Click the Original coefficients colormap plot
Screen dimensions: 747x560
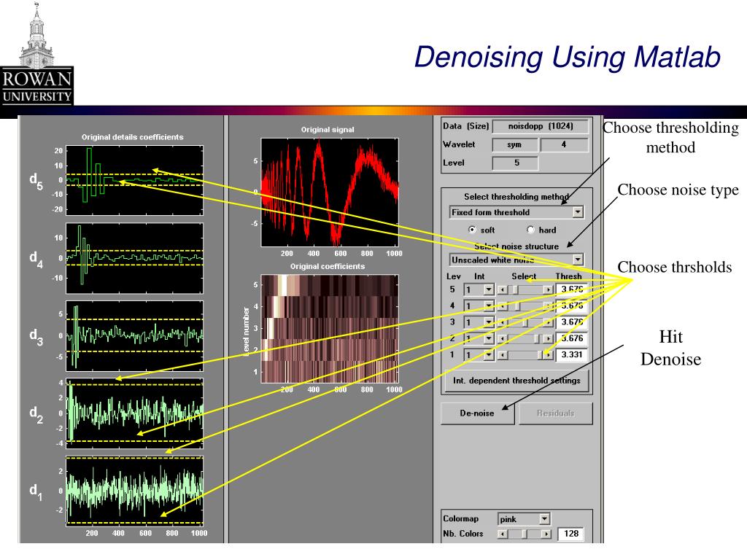[x=330, y=329]
